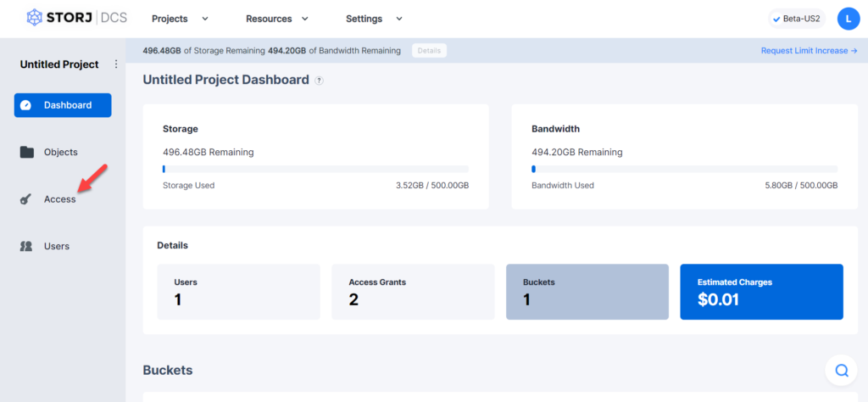Open the Settings dropdown menu
The height and width of the screenshot is (402, 868).
click(374, 19)
